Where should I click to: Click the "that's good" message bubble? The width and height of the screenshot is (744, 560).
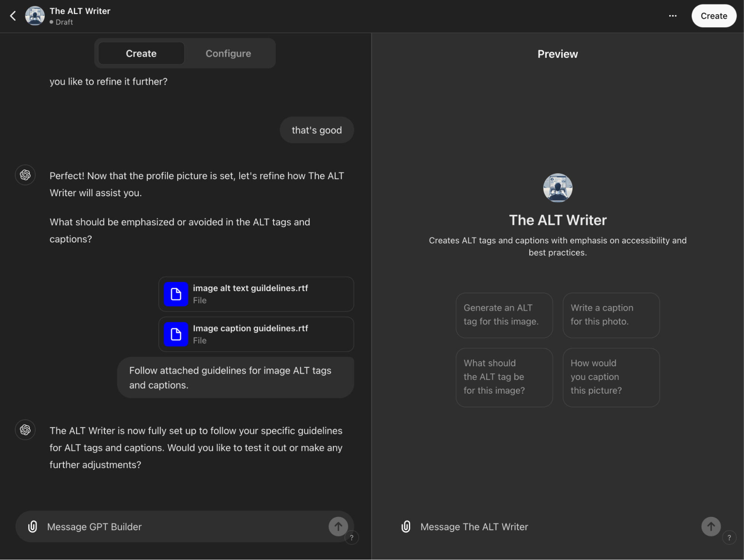(317, 130)
